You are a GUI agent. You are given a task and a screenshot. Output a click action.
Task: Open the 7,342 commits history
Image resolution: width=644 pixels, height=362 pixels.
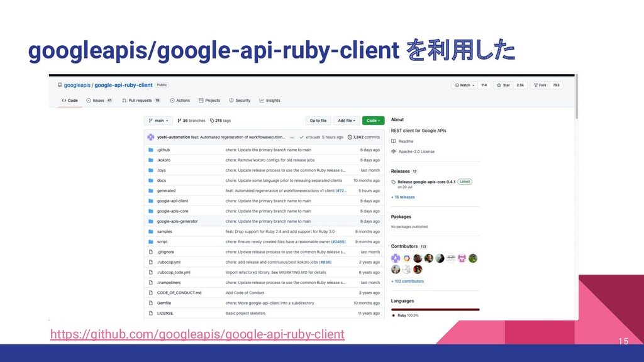click(x=364, y=138)
